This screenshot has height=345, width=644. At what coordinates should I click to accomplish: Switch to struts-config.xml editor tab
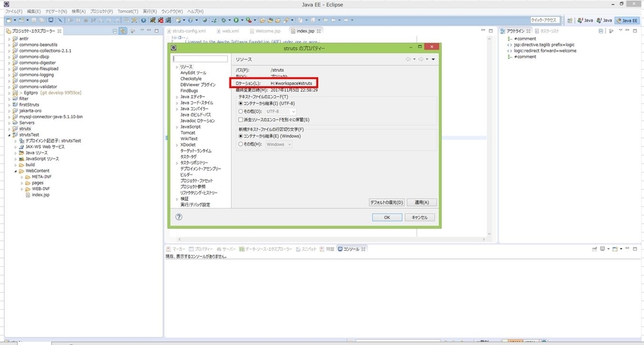tap(186, 31)
